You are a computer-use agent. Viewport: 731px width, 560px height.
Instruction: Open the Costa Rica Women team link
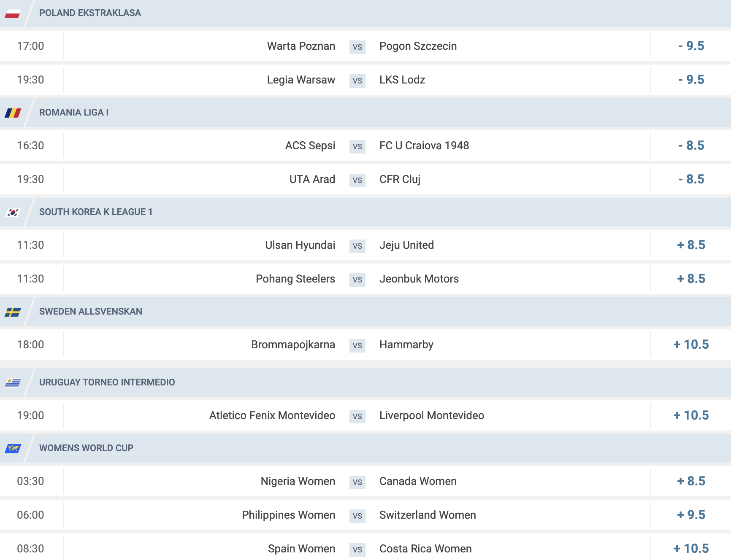[x=425, y=549]
